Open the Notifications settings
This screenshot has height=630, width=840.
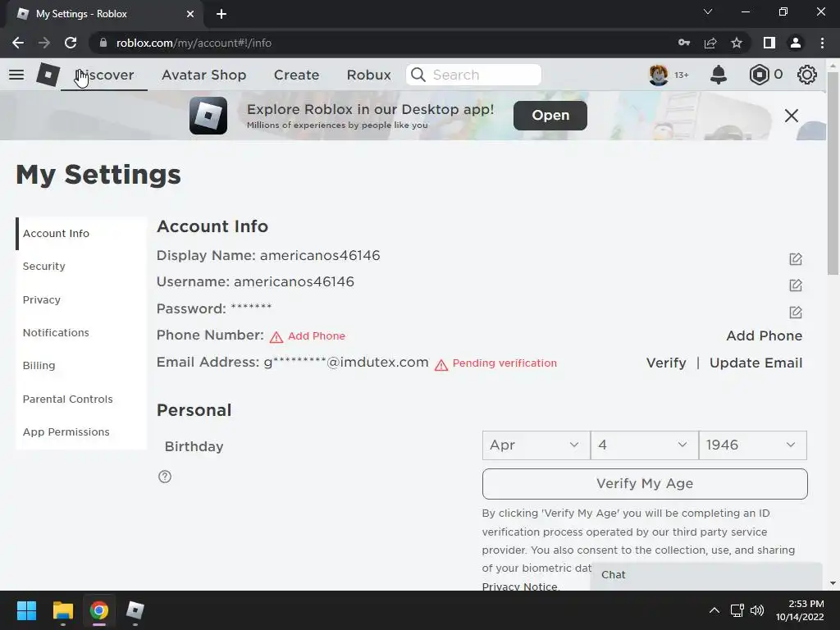coord(81,333)
